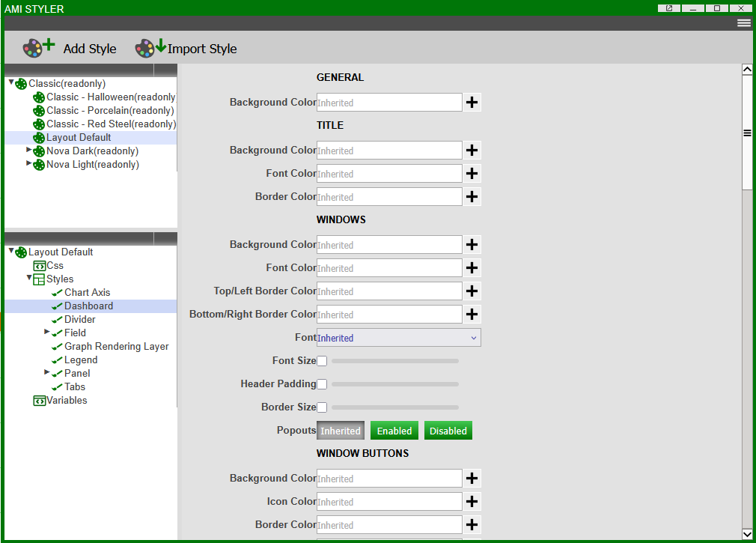Open the hamburger menu at top right
This screenshot has height=543, width=756.
[743, 23]
